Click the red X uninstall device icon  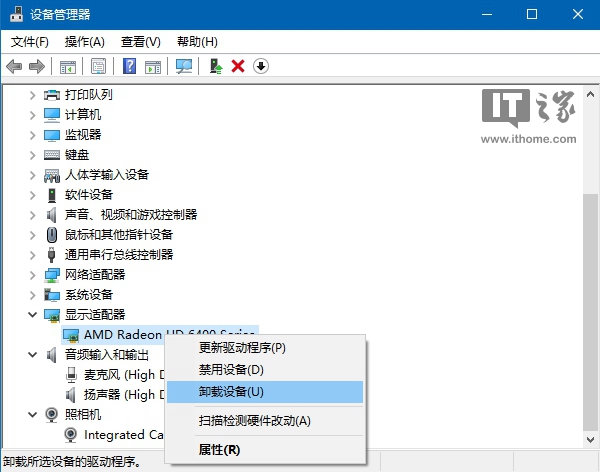tap(238, 66)
